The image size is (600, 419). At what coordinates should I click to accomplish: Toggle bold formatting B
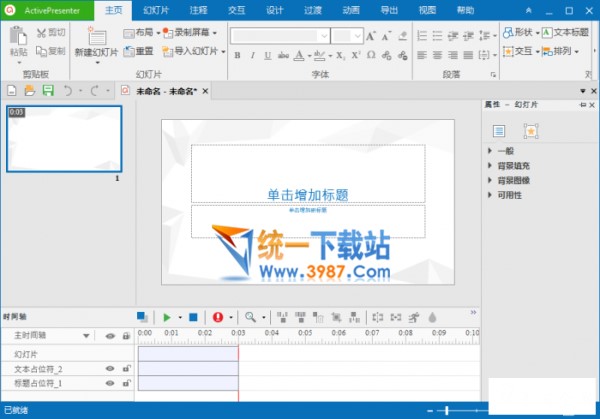tap(237, 55)
